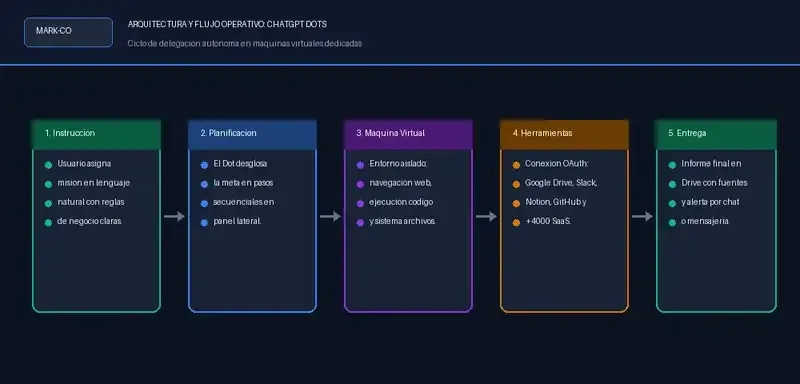Click the text 'la meta en pasos'
Image resolution: width=800 pixels, height=384 pixels.
(243, 183)
